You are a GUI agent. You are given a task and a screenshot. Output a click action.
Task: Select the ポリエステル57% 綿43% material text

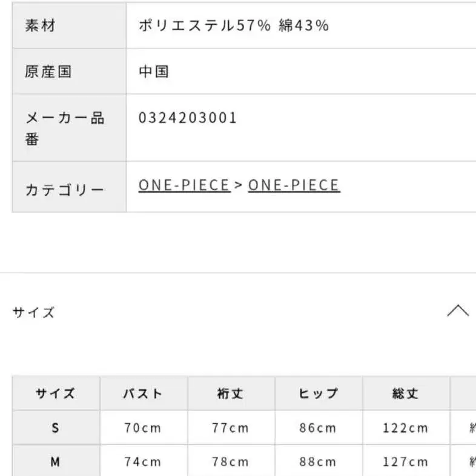234,25
